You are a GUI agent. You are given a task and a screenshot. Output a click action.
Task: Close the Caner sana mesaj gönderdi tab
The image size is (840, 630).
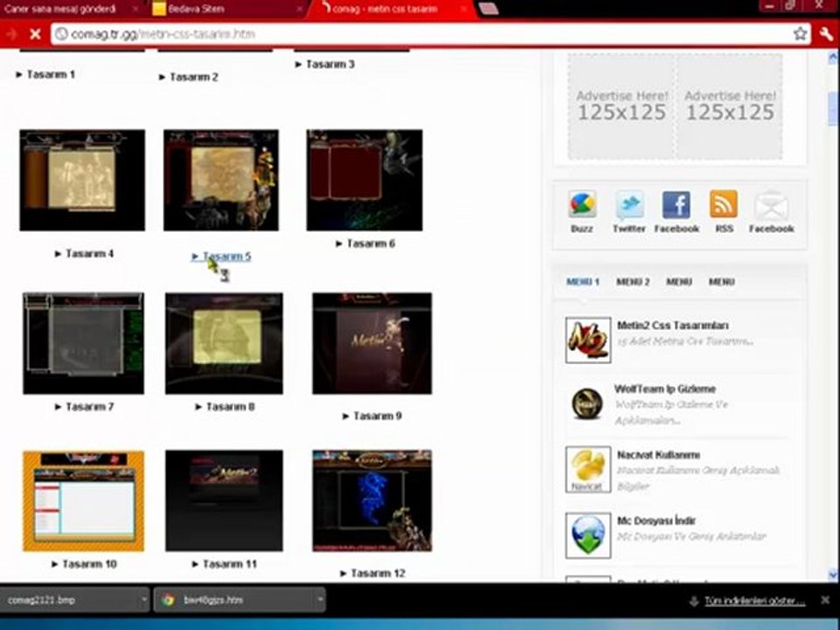coord(136,9)
